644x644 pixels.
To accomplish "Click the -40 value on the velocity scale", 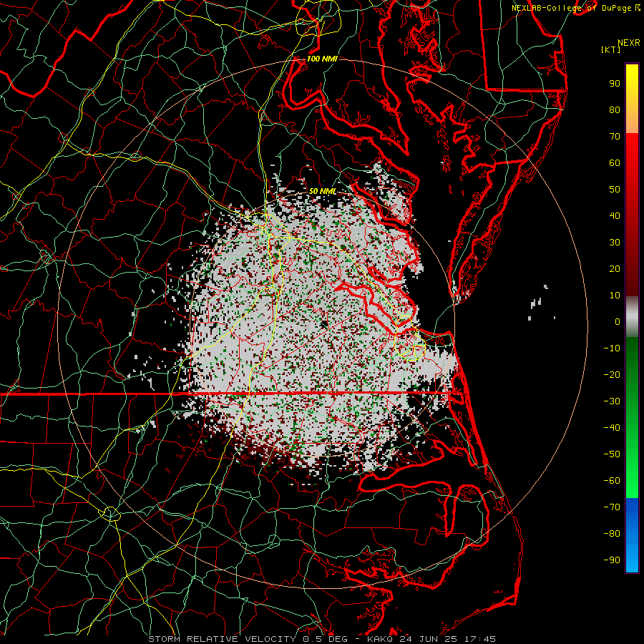I will click(x=612, y=428).
